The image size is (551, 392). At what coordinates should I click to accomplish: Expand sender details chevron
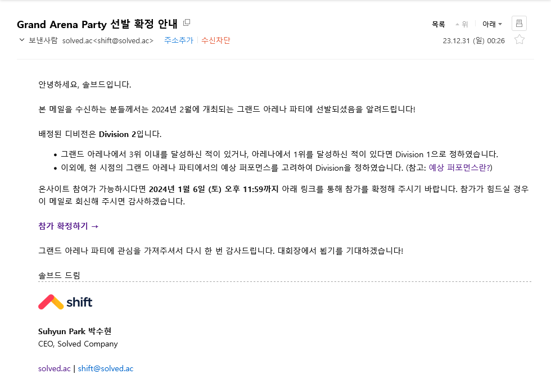pyautogui.click(x=22, y=40)
